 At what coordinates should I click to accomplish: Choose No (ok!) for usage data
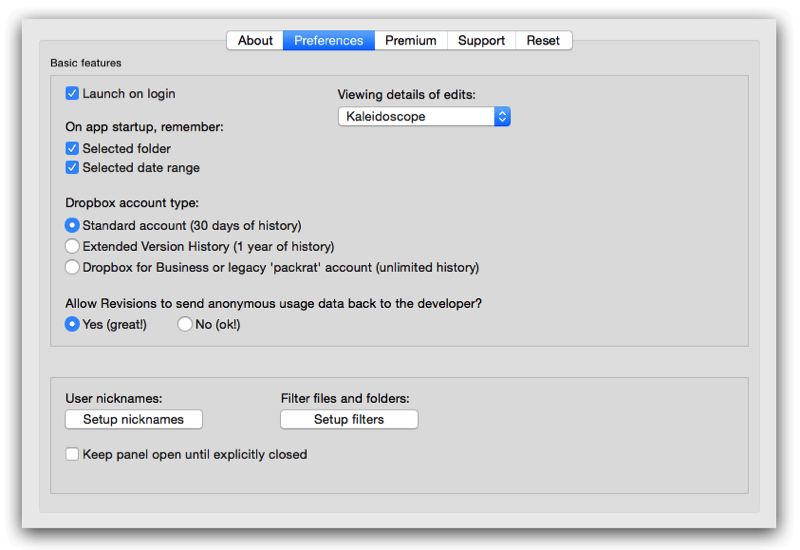click(x=185, y=325)
